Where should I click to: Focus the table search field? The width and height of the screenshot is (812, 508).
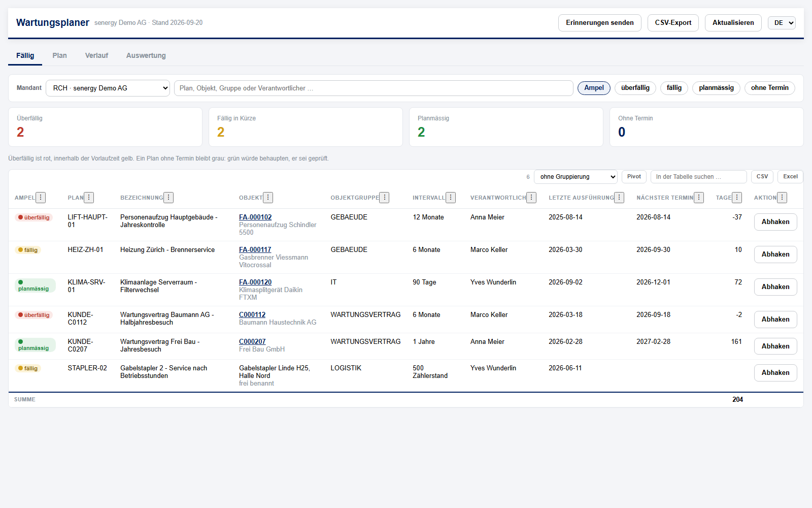[x=698, y=177]
